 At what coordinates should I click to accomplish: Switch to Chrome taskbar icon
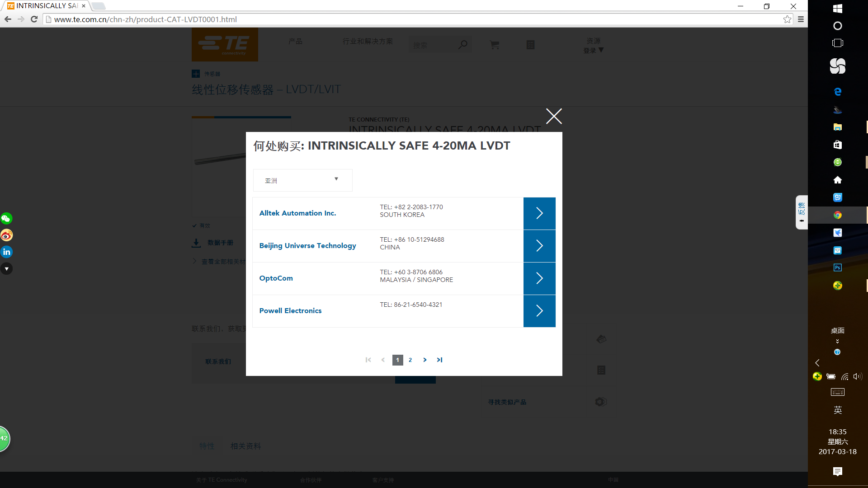pos(837,215)
